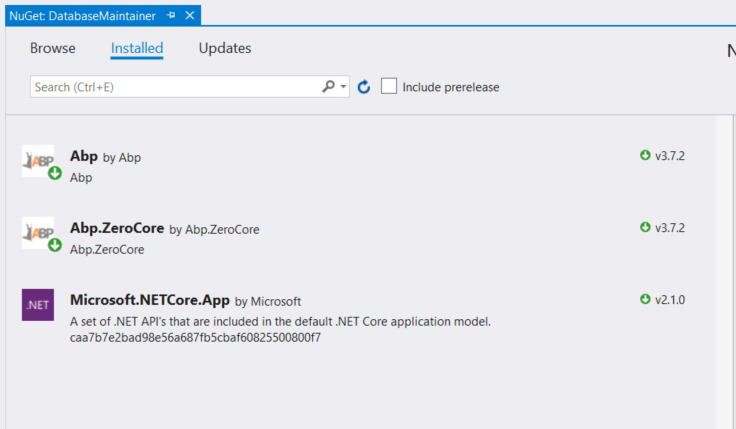Viewport: 736px width, 429px height.
Task: Click the Abp package v3.7.2 version text
Action: pyautogui.click(x=670, y=156)
